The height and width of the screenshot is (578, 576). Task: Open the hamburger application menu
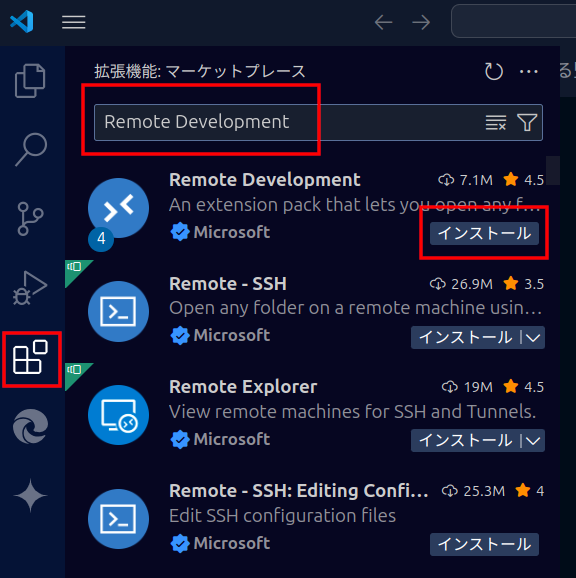coord(74,22)
